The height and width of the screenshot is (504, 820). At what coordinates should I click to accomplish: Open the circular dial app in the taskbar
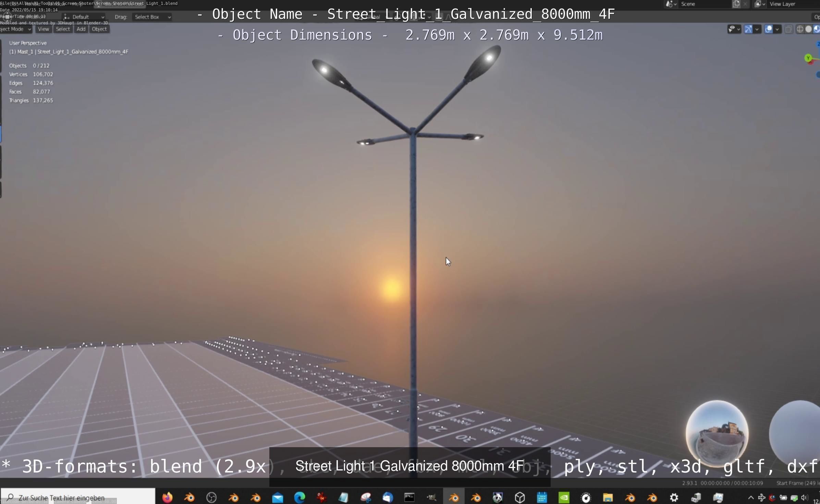pyautogui.click(x=586, y=497)
